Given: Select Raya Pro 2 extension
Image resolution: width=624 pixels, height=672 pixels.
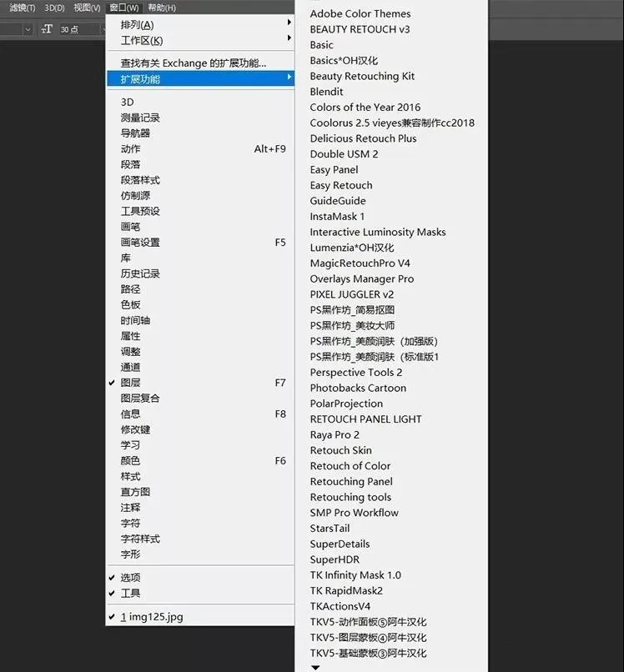Looking at the screenshot, I should [391, 434].
